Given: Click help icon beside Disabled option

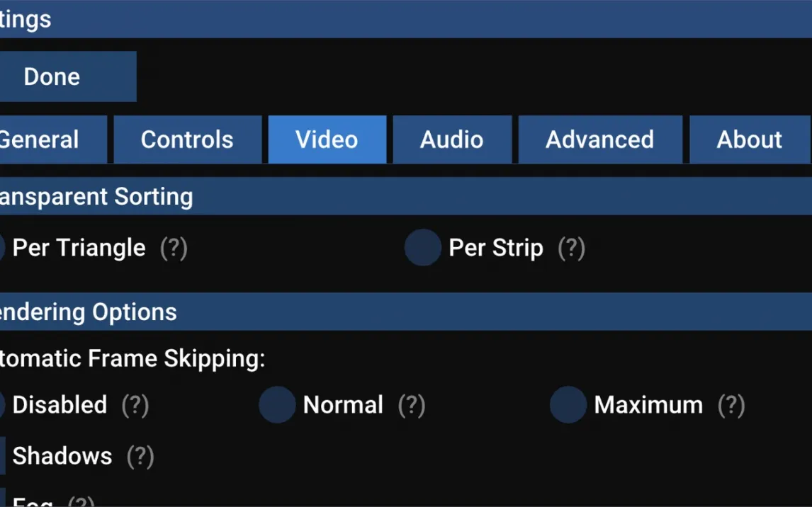Looking at the screenshot, I should click(x=135, y=406).
